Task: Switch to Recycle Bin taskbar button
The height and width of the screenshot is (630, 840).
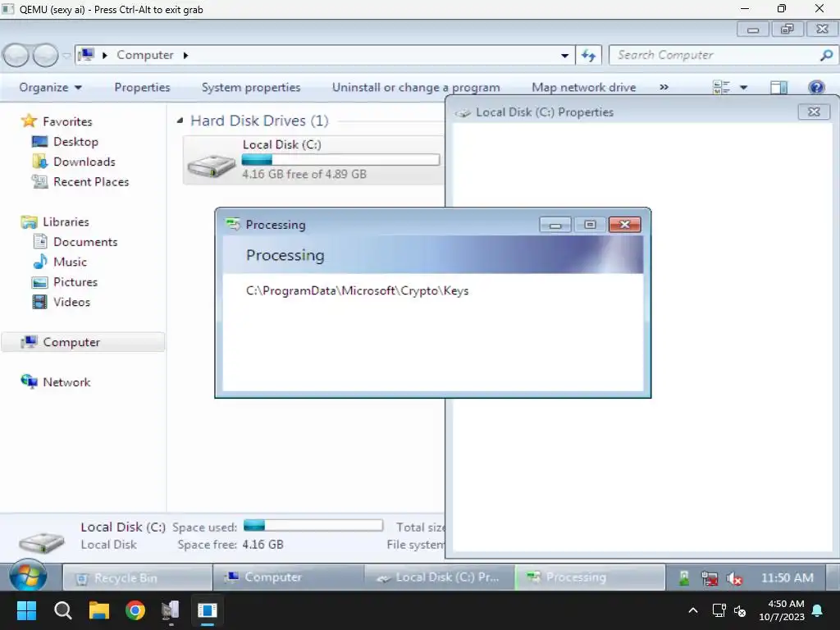Action: (137, 578)
